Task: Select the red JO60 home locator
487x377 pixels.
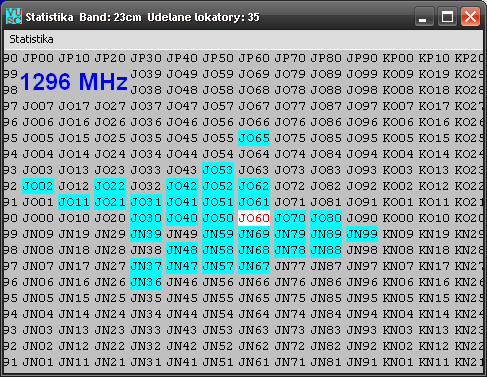Action: 254,218
